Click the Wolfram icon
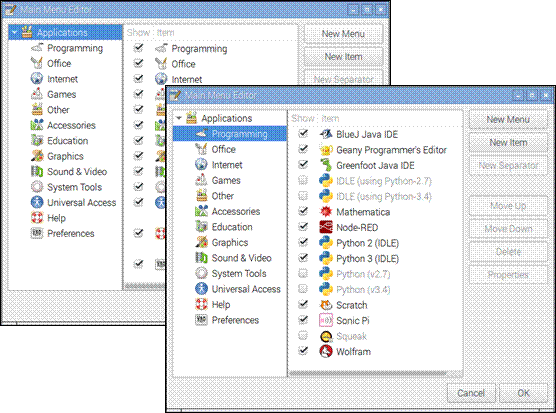The height and width of the screenshot is (413, 556). tap(326, 351)
